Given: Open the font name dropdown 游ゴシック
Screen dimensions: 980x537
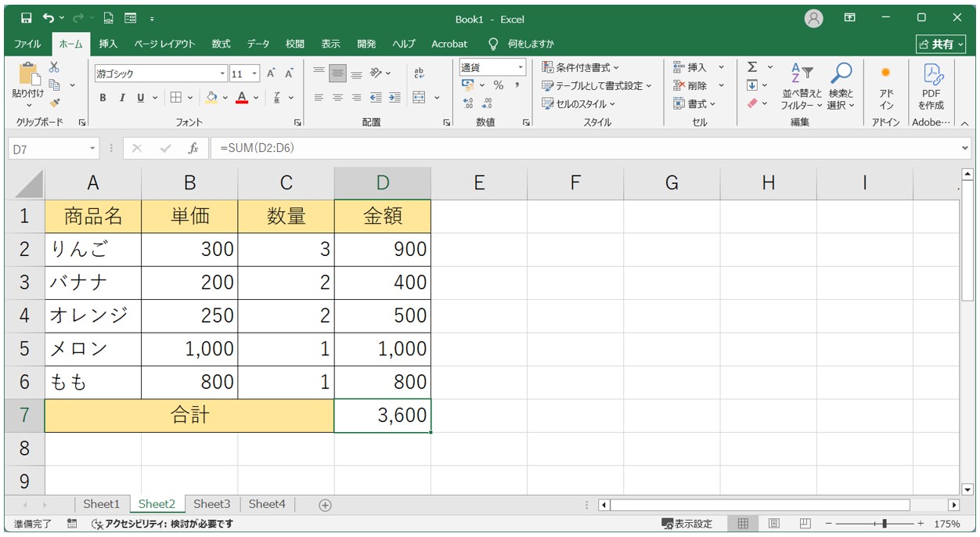Looking at the screenshot, I should 222,74.
